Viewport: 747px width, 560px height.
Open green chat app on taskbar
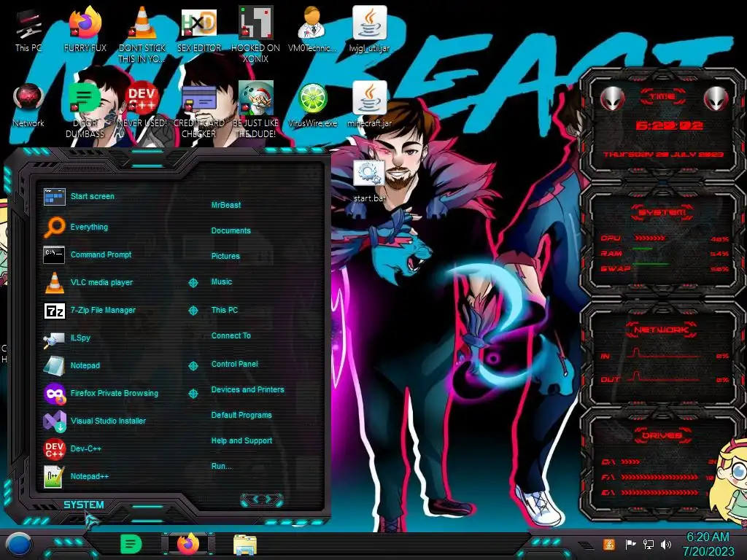point(131,544)
